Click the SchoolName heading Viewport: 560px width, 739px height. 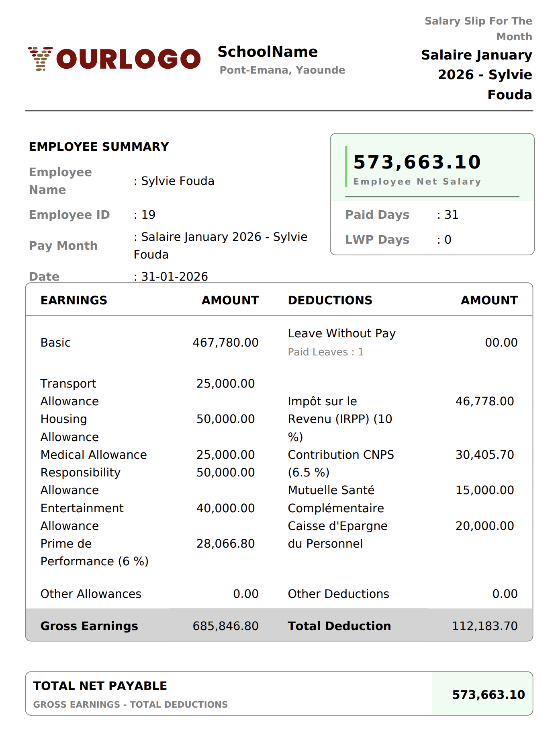click(268, 51)
